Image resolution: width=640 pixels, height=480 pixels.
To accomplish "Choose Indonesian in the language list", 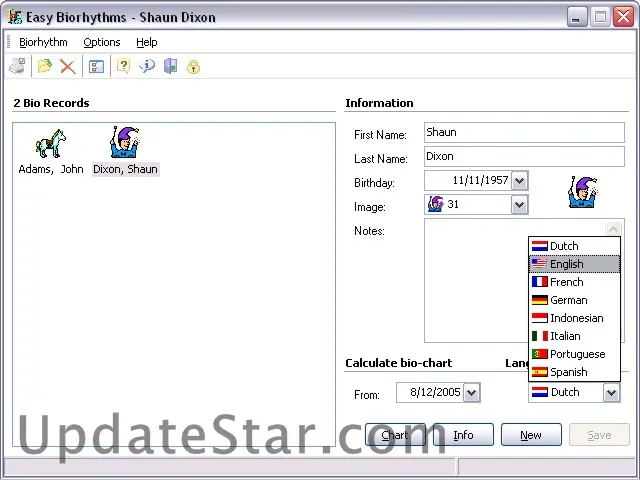I will (x=574, y=318).
